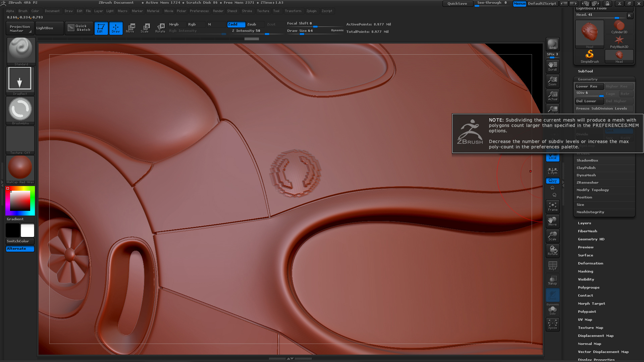Select the white secondary color swatch

[x=28, y=231]
